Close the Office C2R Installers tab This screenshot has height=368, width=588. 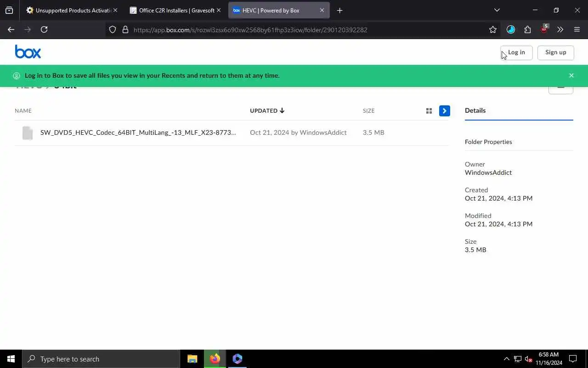[x=218, y=10]
